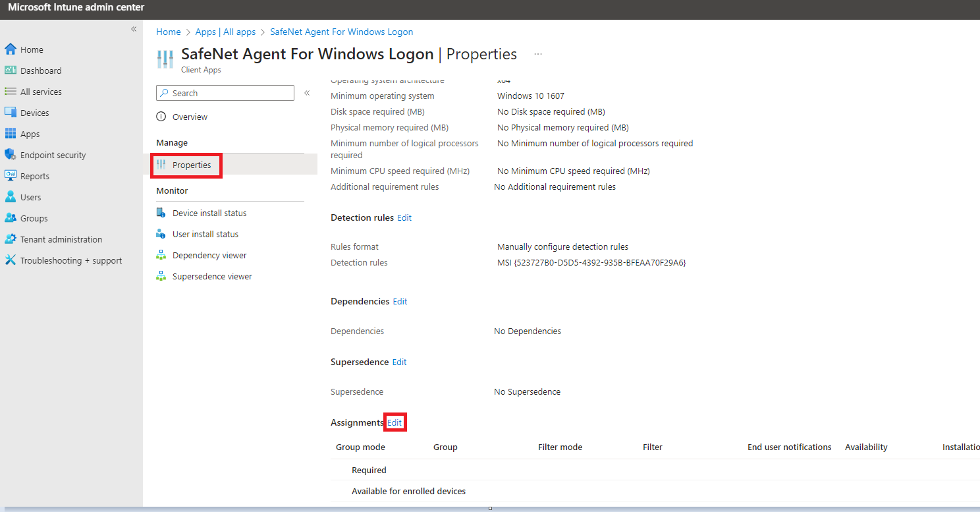This screenshot has height=512, width=980.
Task: Click the All services list icon
Action: click(x=11, y=92)
